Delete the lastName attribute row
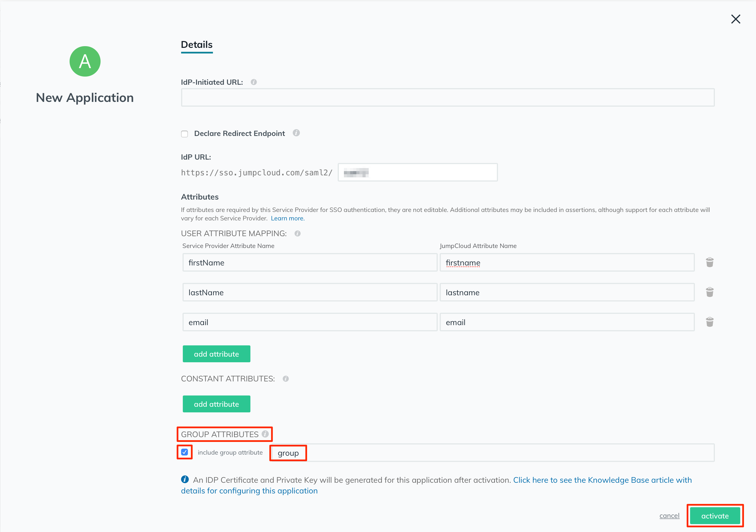Viewport: 756px width, 532px height. pyautogui.click(x=710, y=292)
